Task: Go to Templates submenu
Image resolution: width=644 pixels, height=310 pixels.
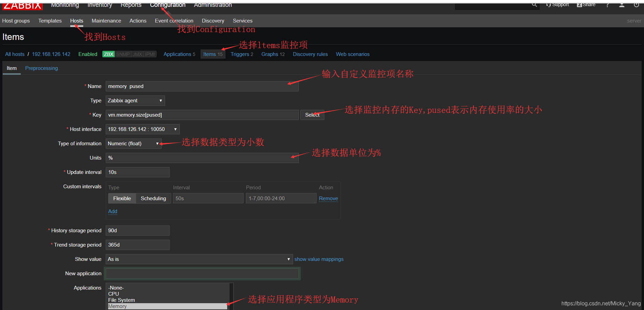Action: pos(50,21)
